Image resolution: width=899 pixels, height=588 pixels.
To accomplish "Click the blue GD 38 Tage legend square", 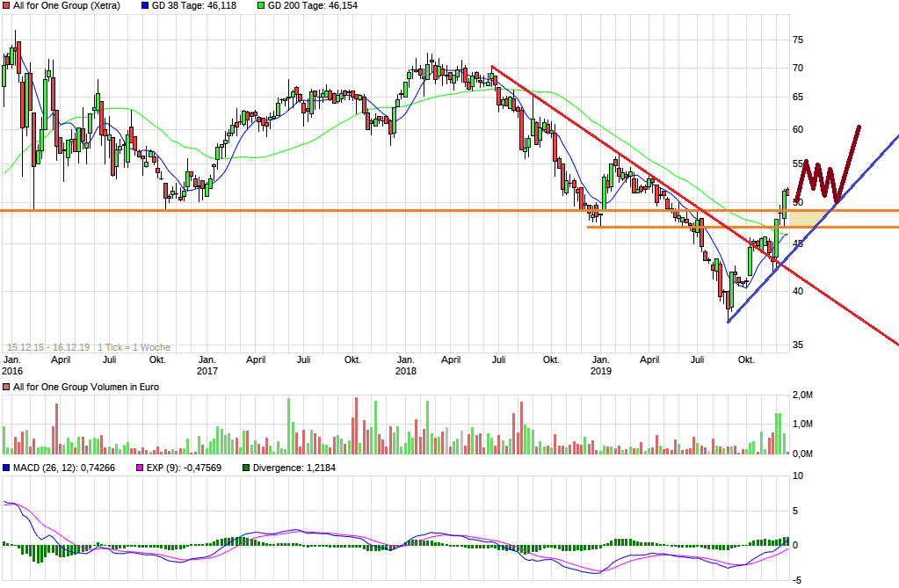I will point(145,5).
